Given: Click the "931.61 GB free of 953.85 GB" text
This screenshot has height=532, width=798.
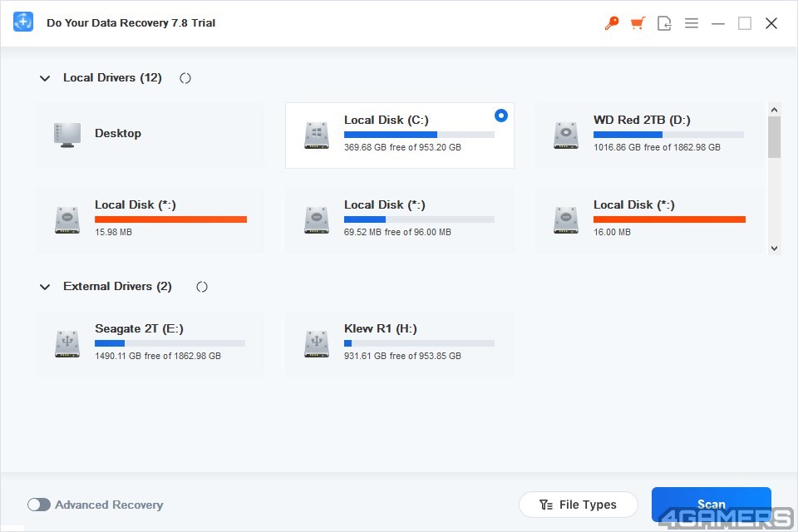Looking at the screenshot, I should [402, 356].
